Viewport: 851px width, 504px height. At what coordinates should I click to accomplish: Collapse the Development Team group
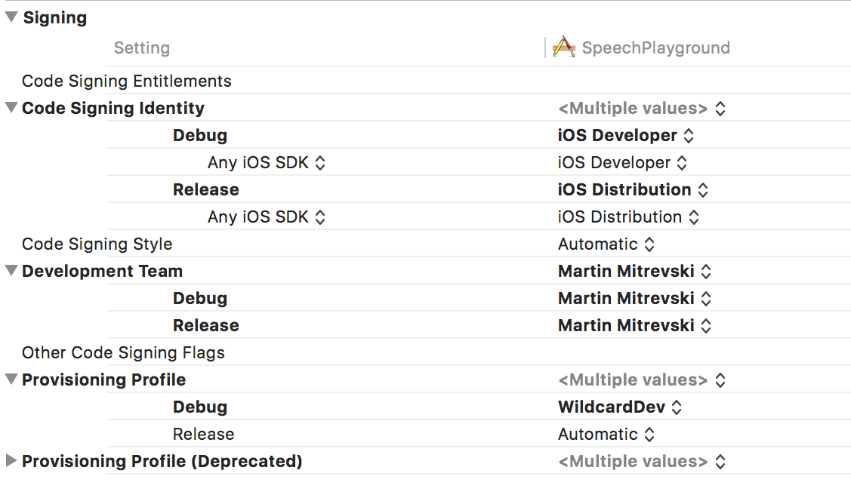pyautogui.click(x=11, y=271)
